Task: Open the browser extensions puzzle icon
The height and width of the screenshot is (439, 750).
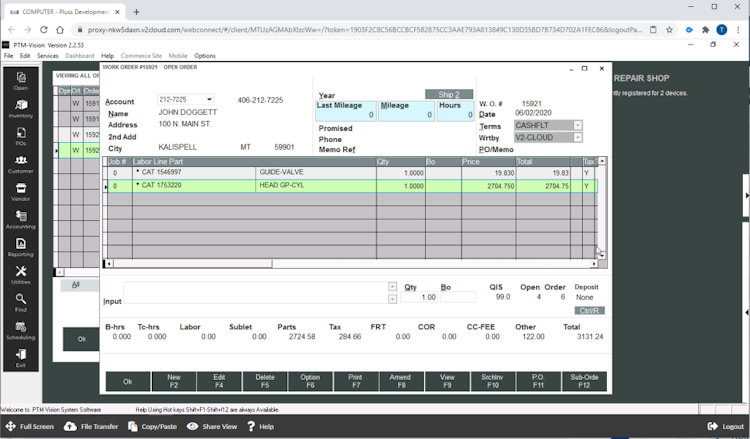Action: 705,30
